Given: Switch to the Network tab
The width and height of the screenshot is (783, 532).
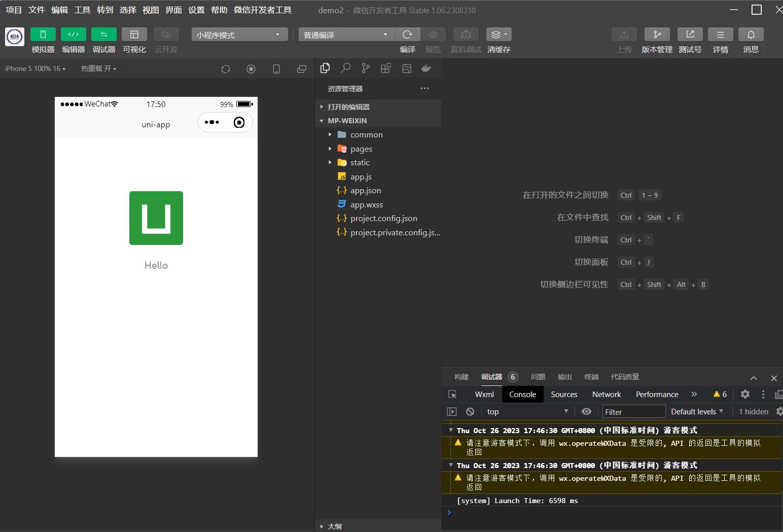Looking at the screenshot, I should click(x=606, y=394).
